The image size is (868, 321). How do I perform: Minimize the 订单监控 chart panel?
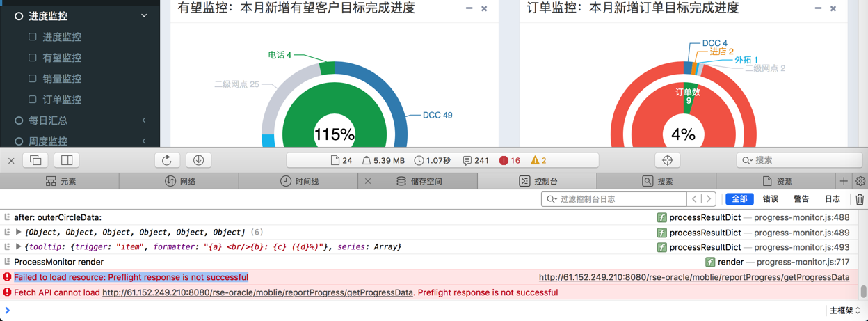818,8
